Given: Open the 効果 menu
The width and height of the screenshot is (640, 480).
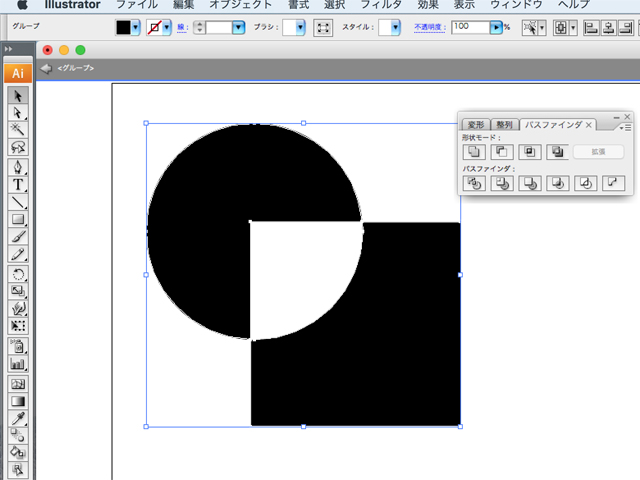Looking at the screenshot, I should pos(428,4).
